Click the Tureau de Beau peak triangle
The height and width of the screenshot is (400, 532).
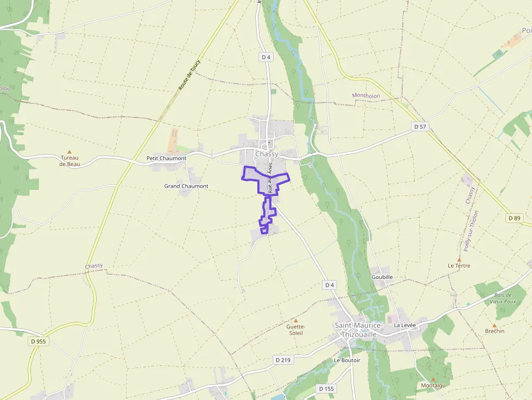(x=69, y=152)
